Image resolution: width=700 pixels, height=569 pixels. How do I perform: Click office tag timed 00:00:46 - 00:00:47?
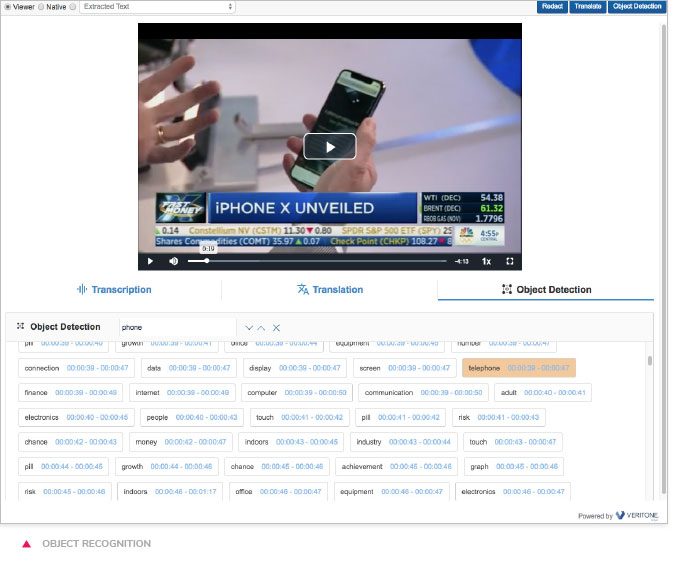click(278, 491)
